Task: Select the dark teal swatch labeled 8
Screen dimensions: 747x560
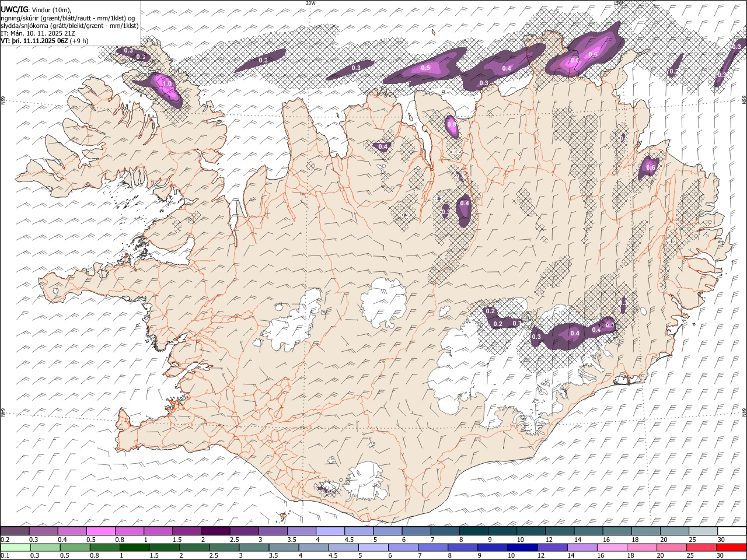Action: tap(473, 531)
